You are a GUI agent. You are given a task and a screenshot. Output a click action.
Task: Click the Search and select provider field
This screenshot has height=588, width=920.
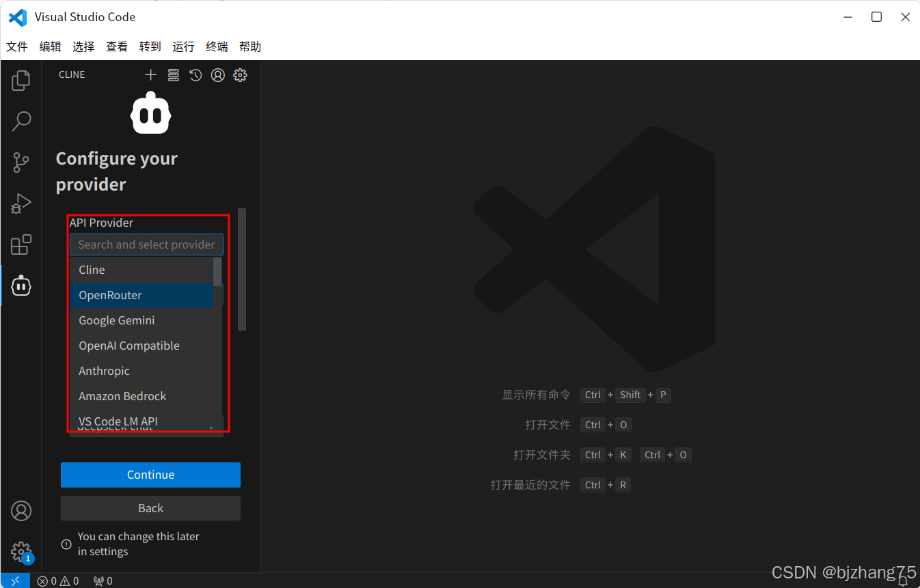tap(146, 244)
